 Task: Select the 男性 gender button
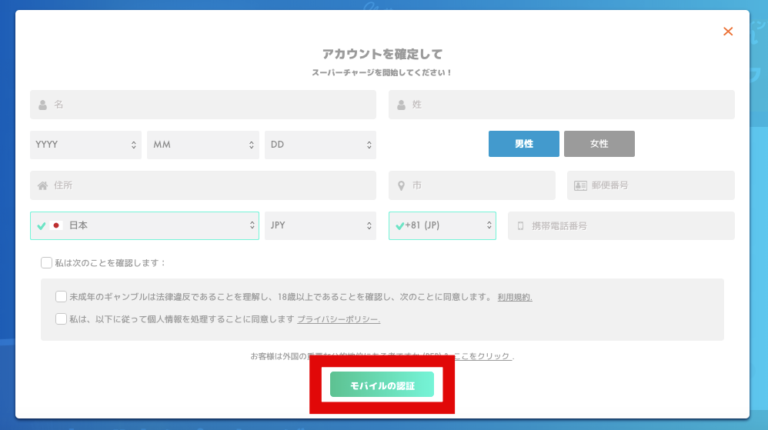click(524, 144)
